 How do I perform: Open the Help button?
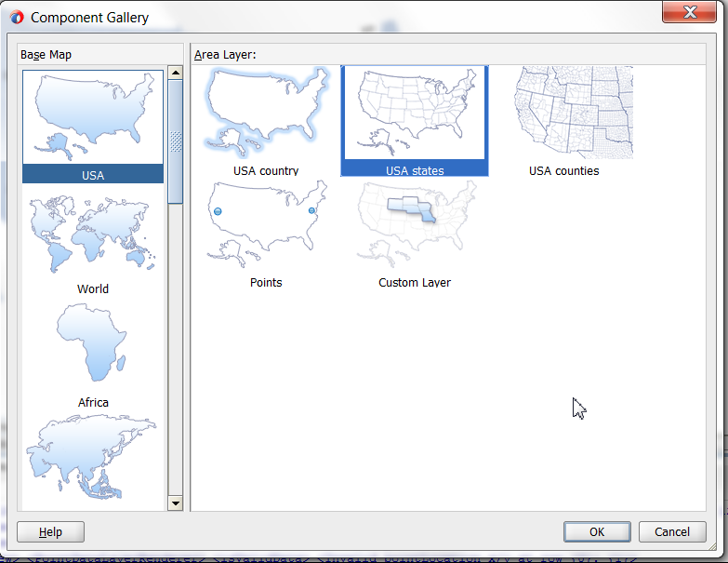50,532
